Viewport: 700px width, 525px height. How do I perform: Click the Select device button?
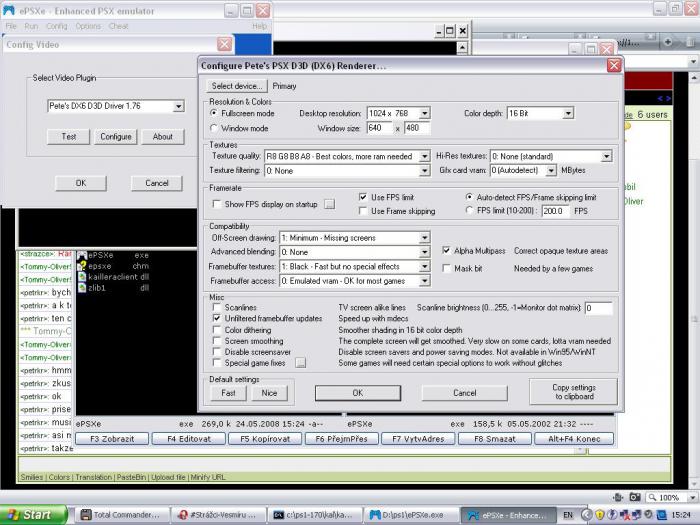[237, 86]
